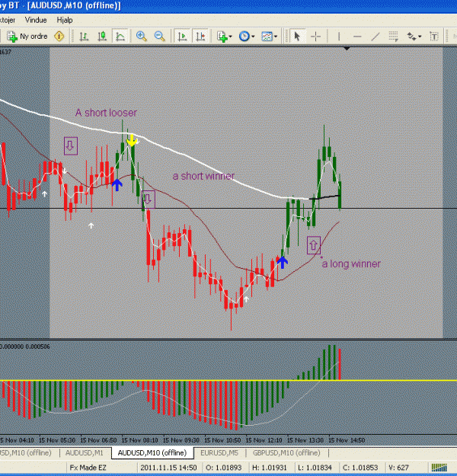Expand the periods dropdown arrow
This screenshot has width=457, height=476.
(253, 37)
